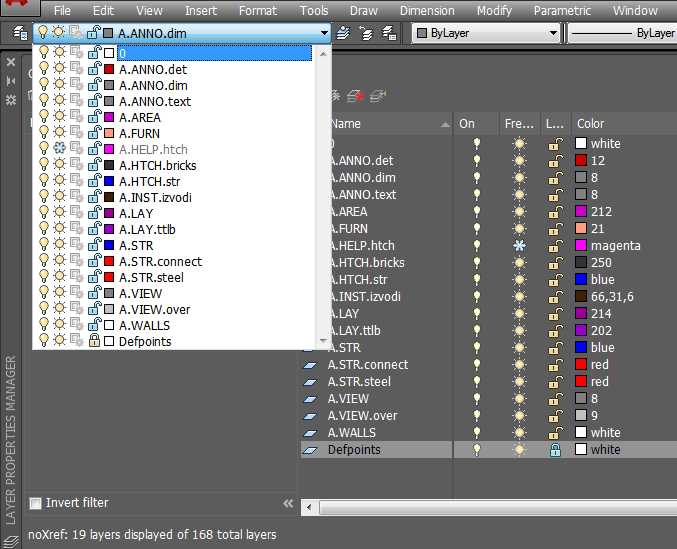Change A.INST.izvodi color swatch 66,31,6
Image resolution: width=677 pixels, height=549 pixels.
point(581,297)
